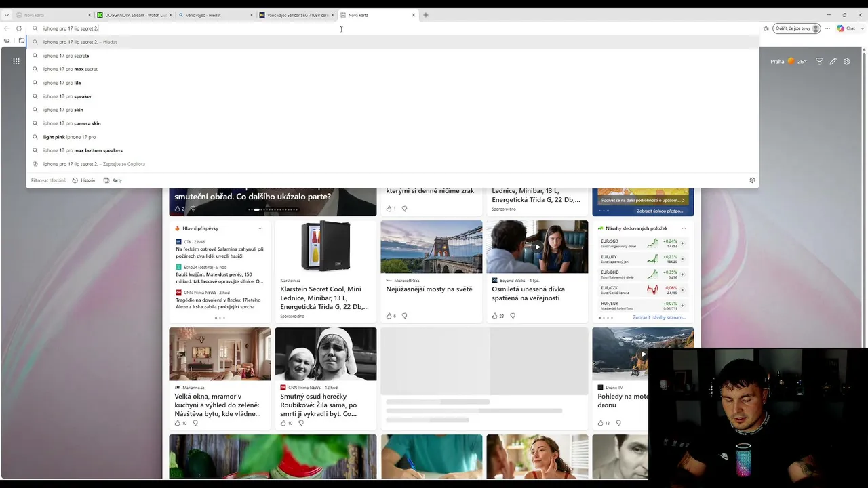Select suggestion 'iphone 17 pro speaker'

click(393, 96)
